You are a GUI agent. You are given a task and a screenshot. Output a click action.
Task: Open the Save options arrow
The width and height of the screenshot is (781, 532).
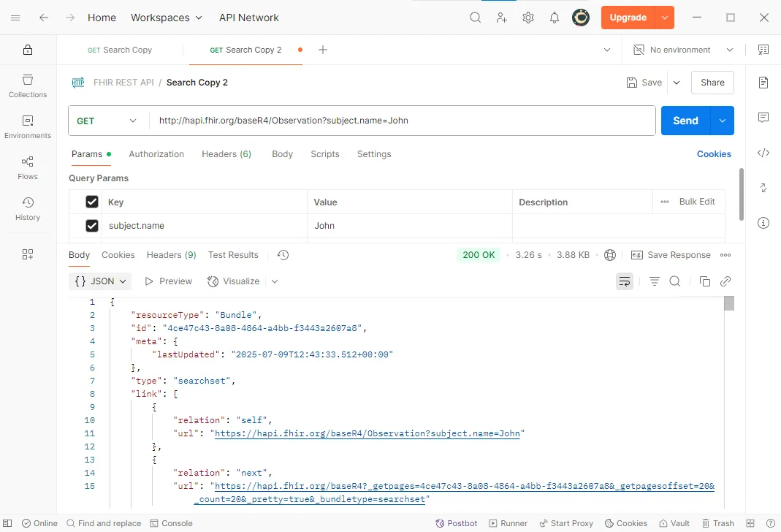point(677,83)
